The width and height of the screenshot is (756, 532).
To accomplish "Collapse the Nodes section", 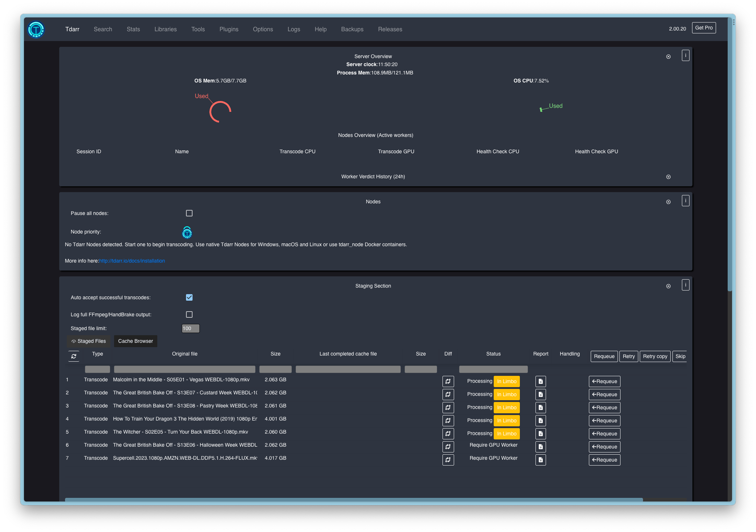I will [x=668, y=202].
